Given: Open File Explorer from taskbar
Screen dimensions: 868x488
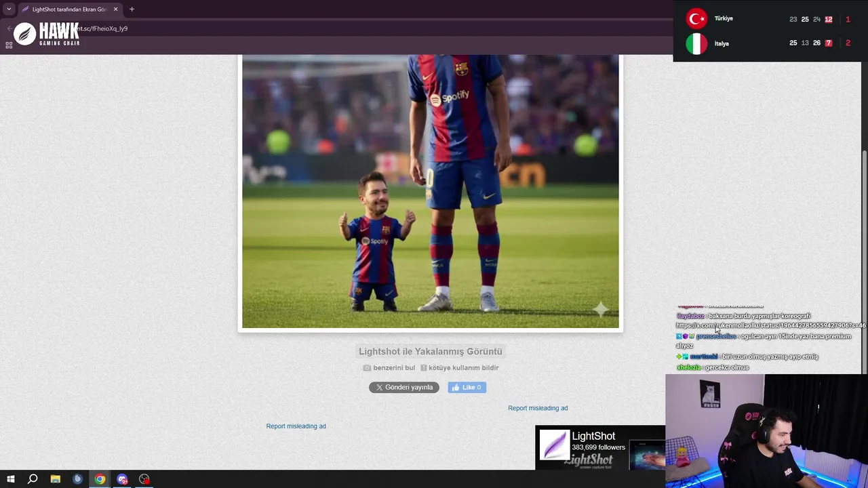Looking at the screenshot, I should (55, 479).
